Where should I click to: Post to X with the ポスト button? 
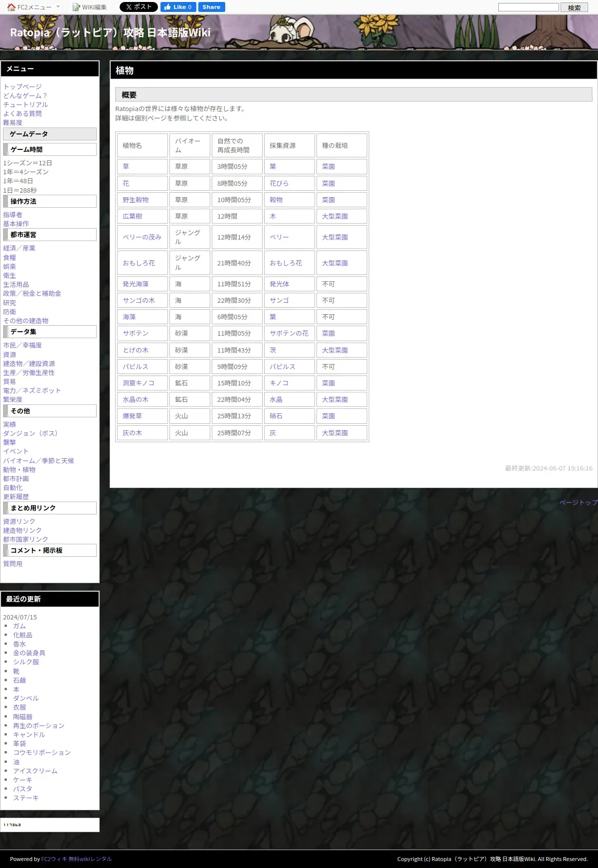tap(139, 7)
